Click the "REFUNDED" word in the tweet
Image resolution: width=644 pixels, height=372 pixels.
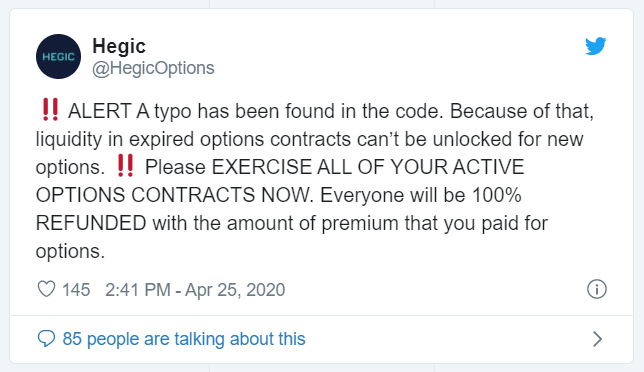click(x=91, y=223)
